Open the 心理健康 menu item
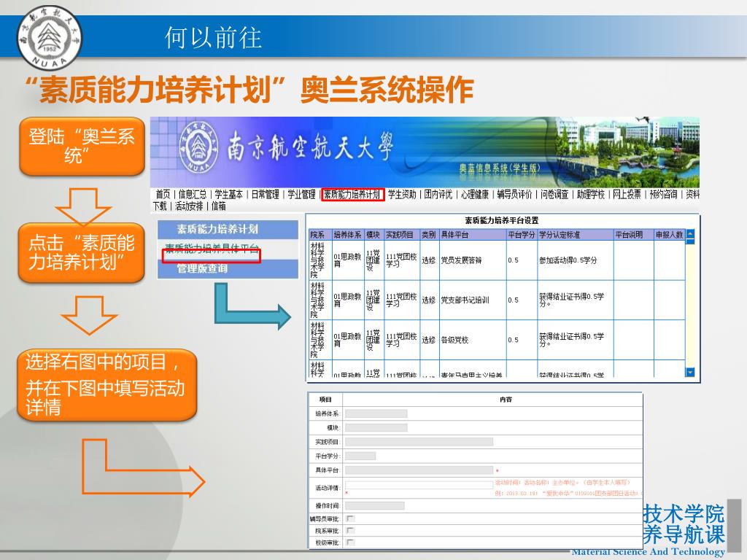 point(475,194)
